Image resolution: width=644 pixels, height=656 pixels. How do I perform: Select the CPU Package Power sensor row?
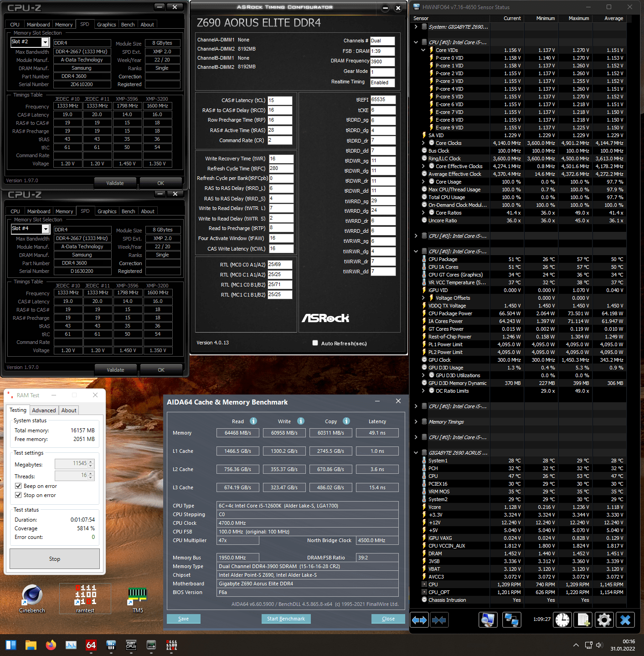[523, 313]
